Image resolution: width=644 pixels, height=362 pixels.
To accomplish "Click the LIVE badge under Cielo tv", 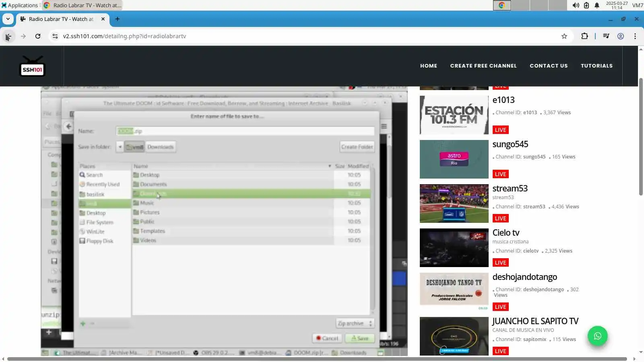I will point(500,263).
